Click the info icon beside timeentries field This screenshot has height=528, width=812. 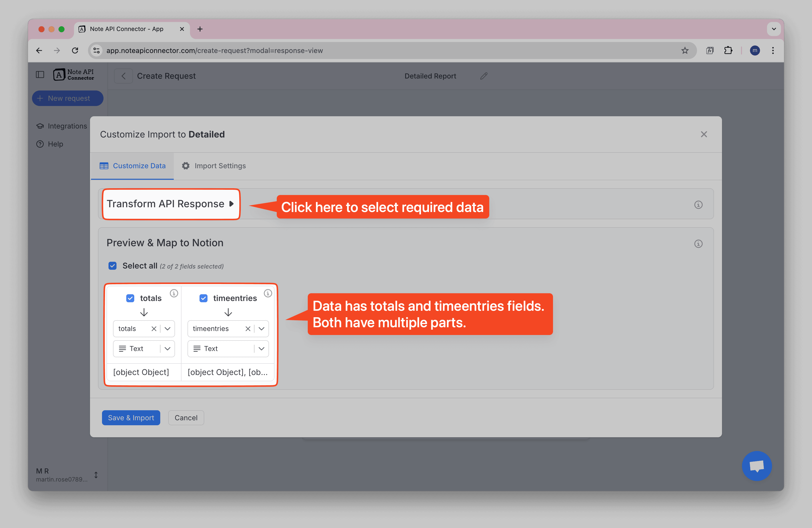pos(268,293)
